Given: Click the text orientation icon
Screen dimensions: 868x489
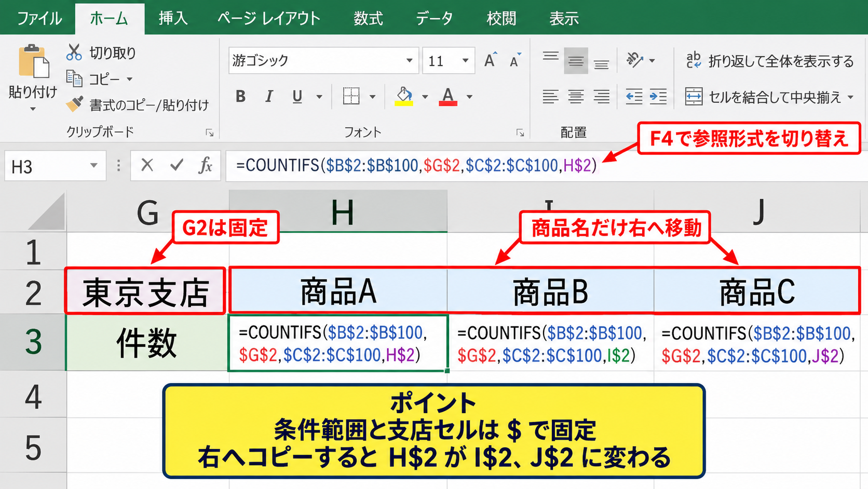Looking at the screenshot, I should tap(635, 60).
